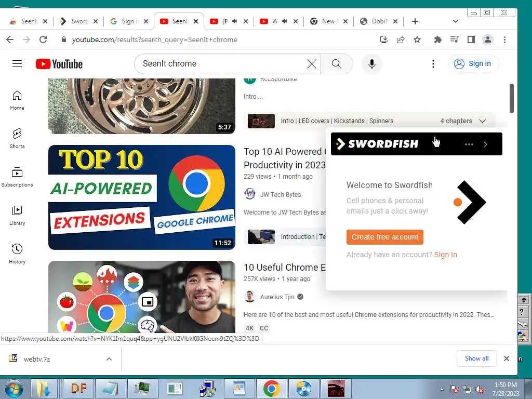Clear the YouTube search box text

point(312,64)
